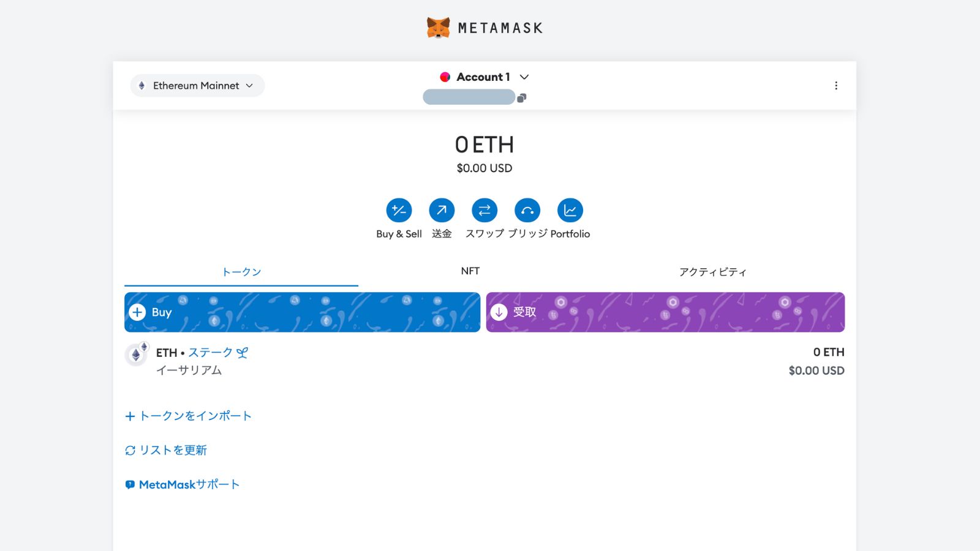Click the トークンをインポート link

pos(195,416)
